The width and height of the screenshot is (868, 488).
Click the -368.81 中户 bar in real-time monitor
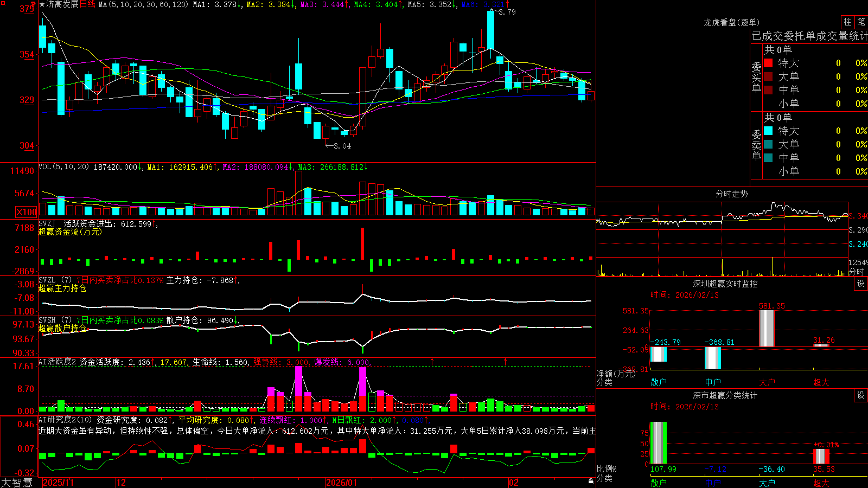point(713,358)
